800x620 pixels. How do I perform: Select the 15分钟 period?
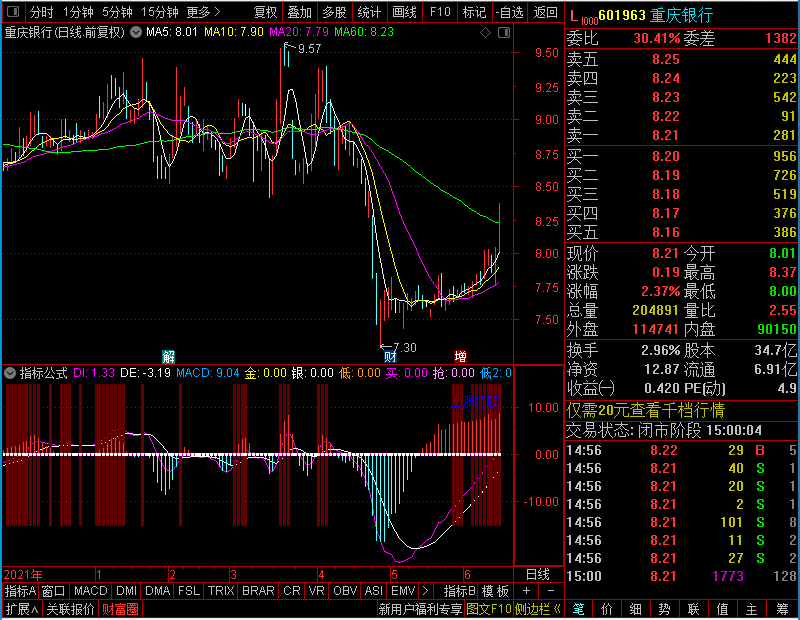[159, 12]
